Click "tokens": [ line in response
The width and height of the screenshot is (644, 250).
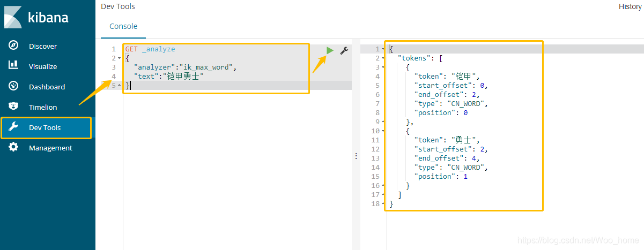(x=420, y=58)
